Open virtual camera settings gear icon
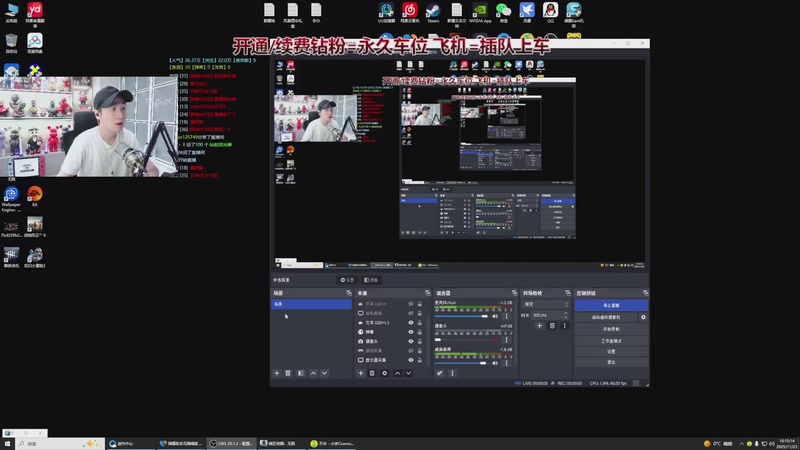Image resolution: width=800 pixels, height=450 pixels. coord(643,317)
